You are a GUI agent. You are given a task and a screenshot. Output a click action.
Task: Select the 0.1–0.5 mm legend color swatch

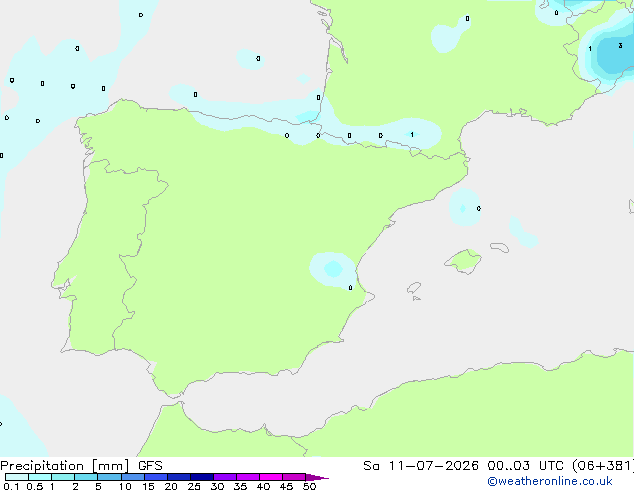[17, 477]
